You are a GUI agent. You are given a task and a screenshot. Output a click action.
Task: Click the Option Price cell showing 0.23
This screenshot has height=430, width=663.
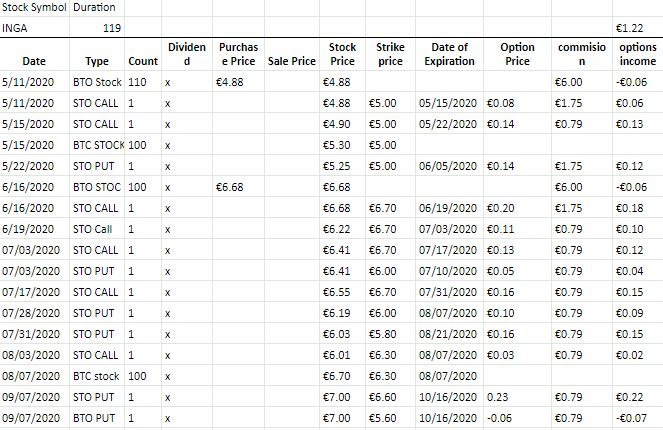click(517, 397)
